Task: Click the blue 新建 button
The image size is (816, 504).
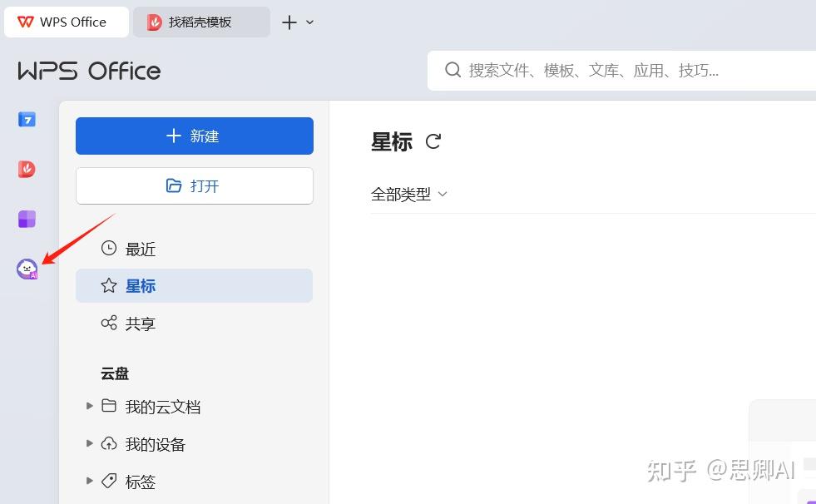Action: 194,136
